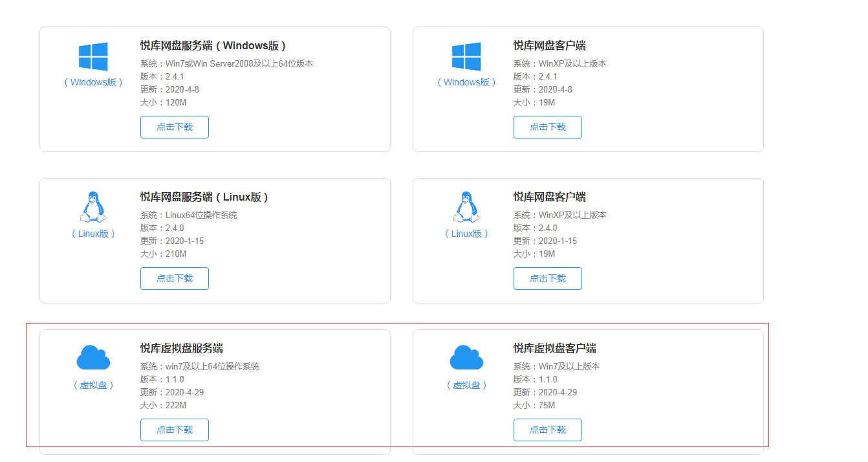Image resolution: width=868 pixels, height=462 pixels.
Task: Click text 系统：Linux64位操作系统
Action: click(189, 215)
